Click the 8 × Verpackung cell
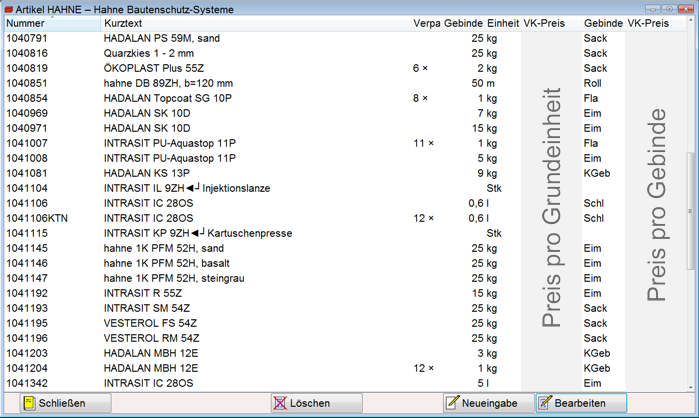Image resolution: width=699 pixels, height=418 pixels. (x=420, y=98)
